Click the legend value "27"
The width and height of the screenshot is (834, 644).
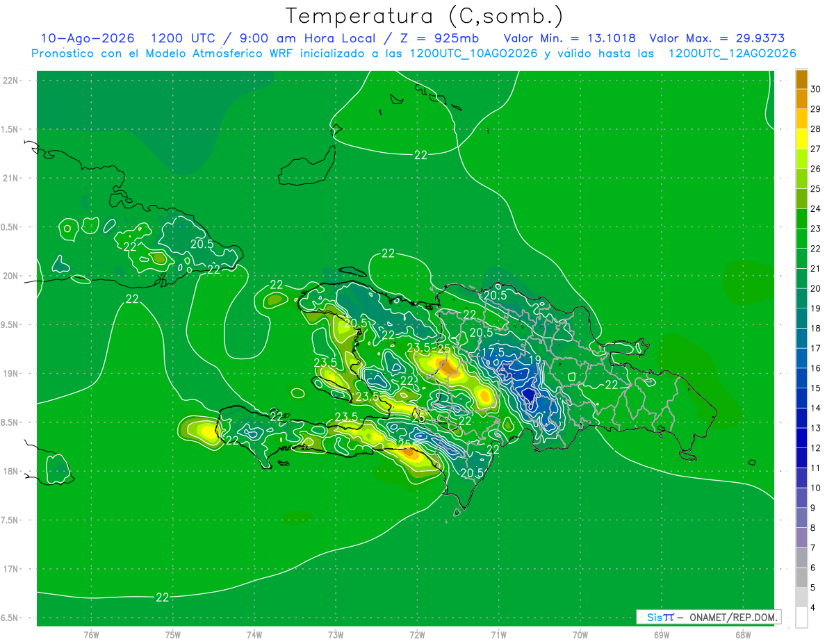pyautogui.click(x=816, y=149)
